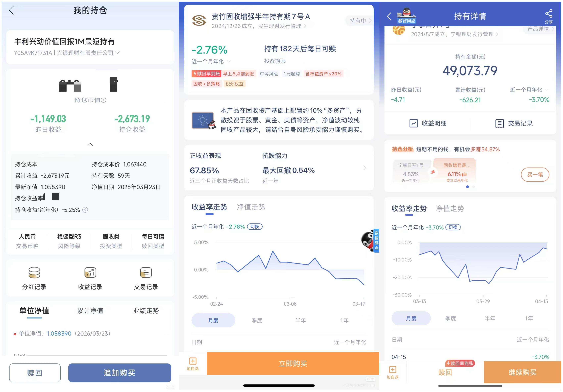563x392 pixels.
Task: Click the back arrow on 我的持仓
Action: click(11, 10)
